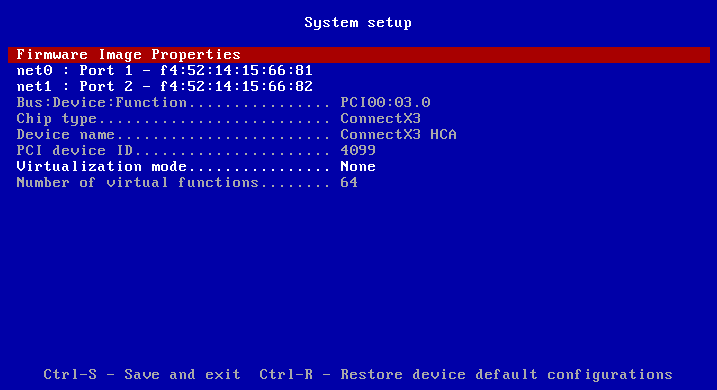The height and width of the screenshot is (390, 717).
Task: Click the Number of virtual functions label
Action: tap(138, 182)
